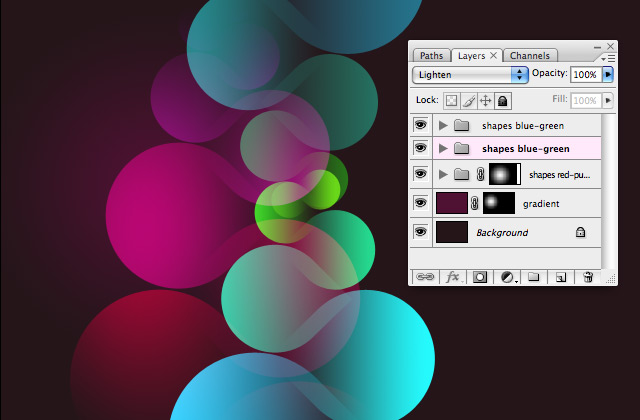Select the bold shapes blue-green layer name
Image resolution: width=640 pixels, height=420 pixels.
[x=526, y=149]
